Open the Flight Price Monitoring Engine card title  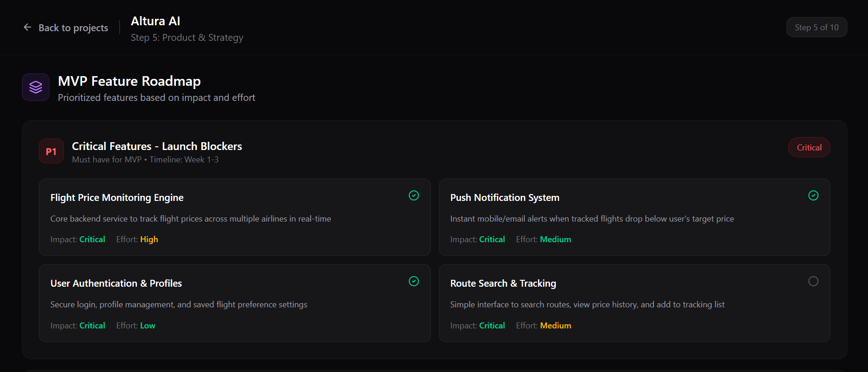tap(117, 198)
